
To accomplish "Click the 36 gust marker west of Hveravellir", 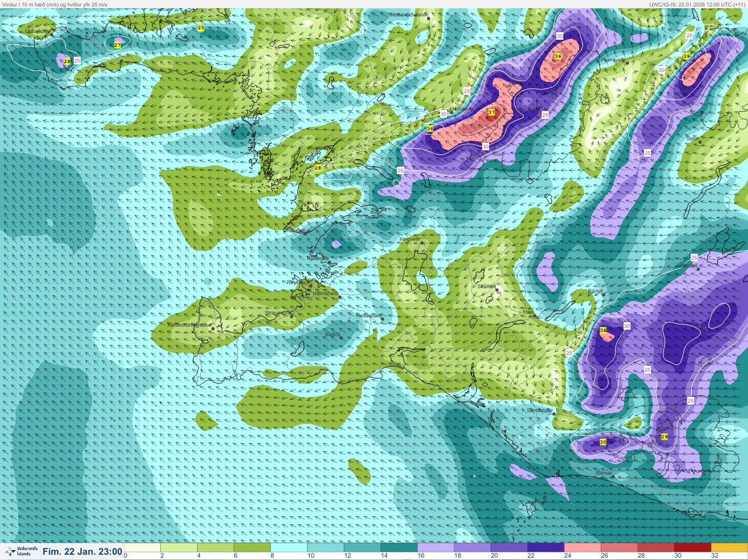I will tap(558, 56).
